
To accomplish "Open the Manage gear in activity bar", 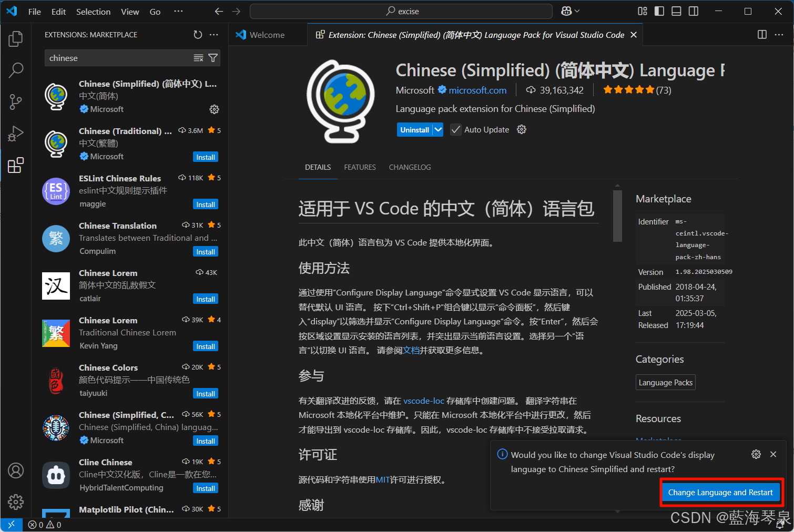I will [16, 502].
